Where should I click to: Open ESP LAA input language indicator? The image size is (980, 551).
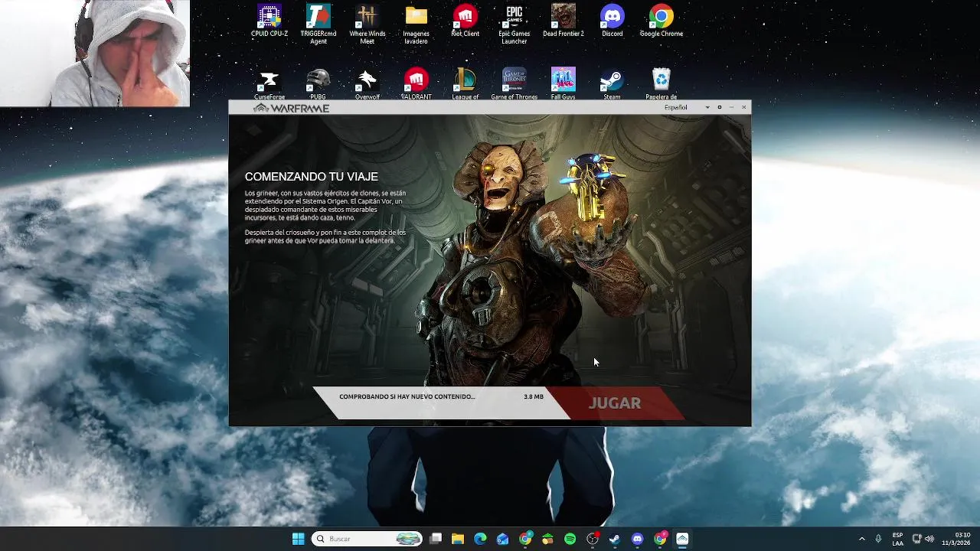click(x=897, y=539)
